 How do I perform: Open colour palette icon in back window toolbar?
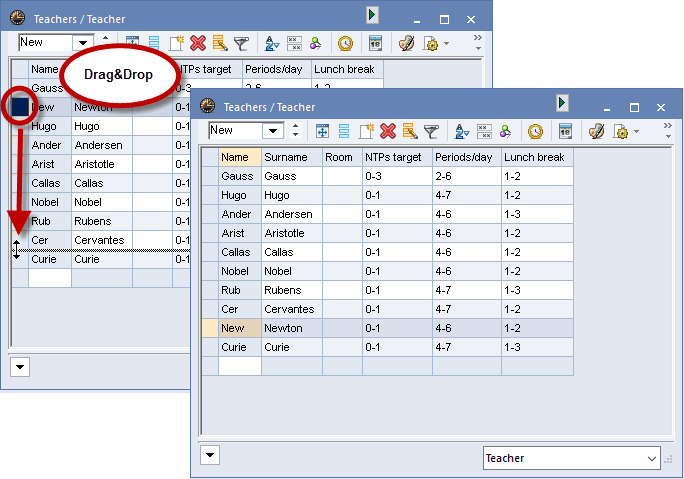click(406, 43)
